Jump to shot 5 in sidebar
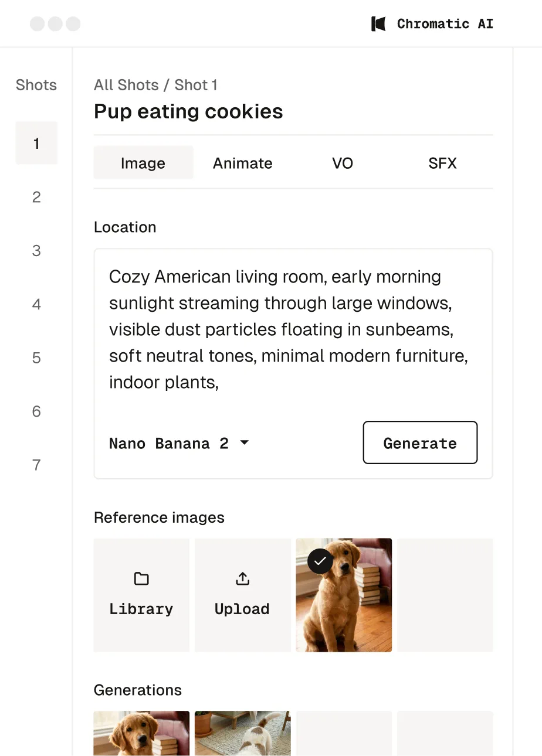Screen dimensions: 542x756 [x=36, y=357]
